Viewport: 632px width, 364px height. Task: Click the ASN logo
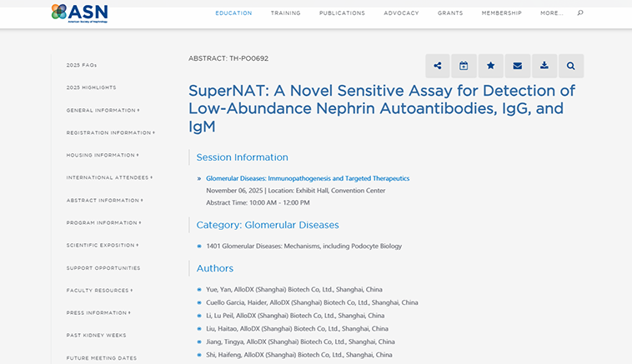pos(79,12)
